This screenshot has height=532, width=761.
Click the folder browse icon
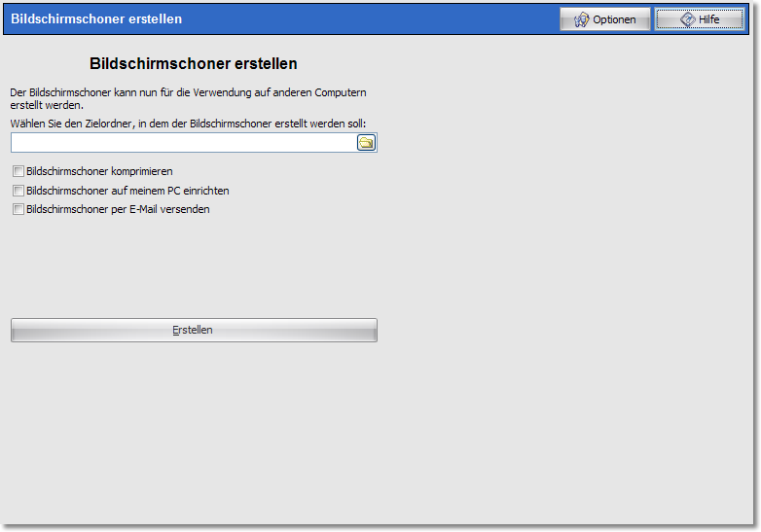coord(366,143)
